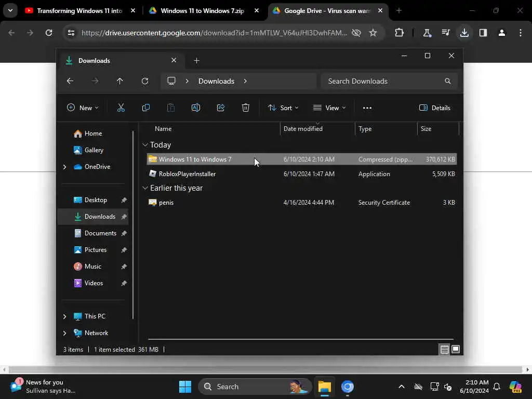The image size is (532, 399).
Task: Expand the OneDrive tree node
Action: click(64, 167)
